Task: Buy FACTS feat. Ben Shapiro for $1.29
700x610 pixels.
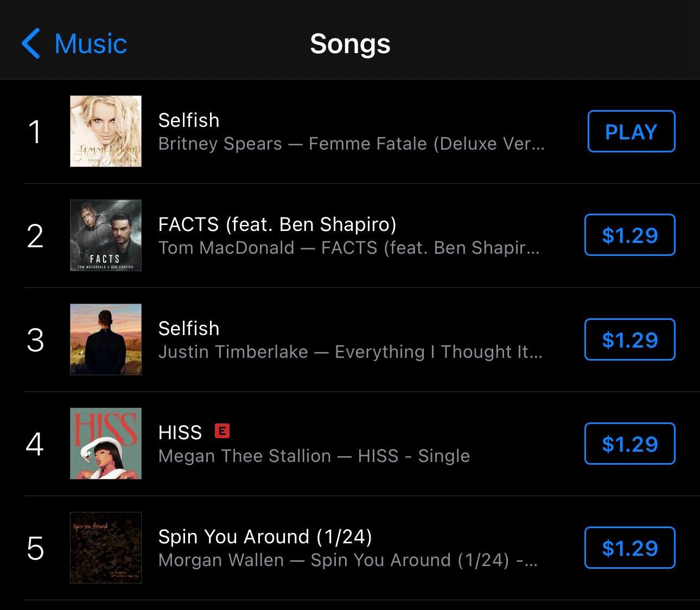Action: click(629, 235)
